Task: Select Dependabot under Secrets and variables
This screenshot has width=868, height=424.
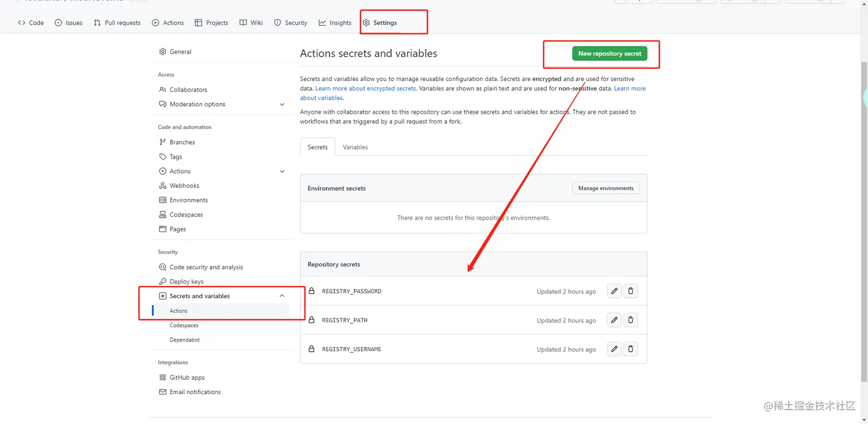Action: point(185,340)
